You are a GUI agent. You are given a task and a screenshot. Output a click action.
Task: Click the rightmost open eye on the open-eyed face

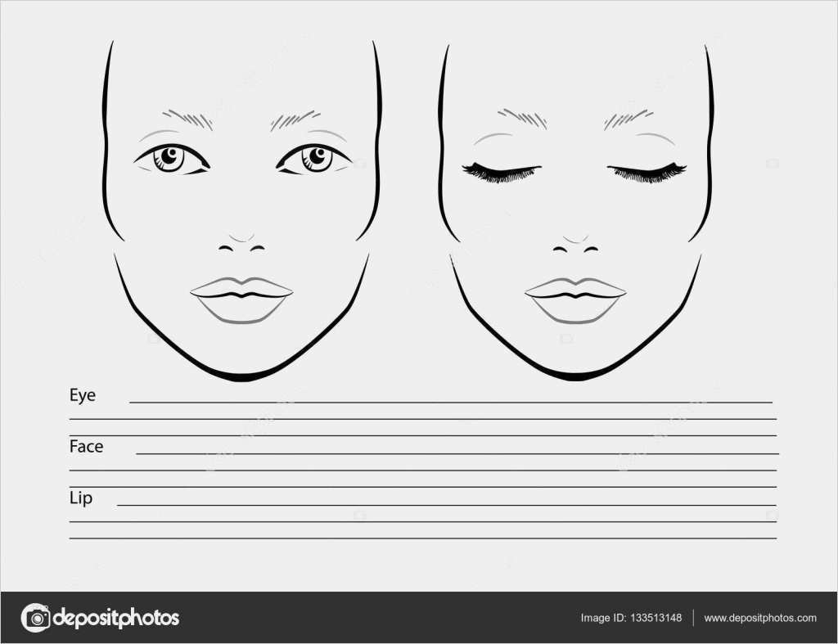tap(314, 157)
